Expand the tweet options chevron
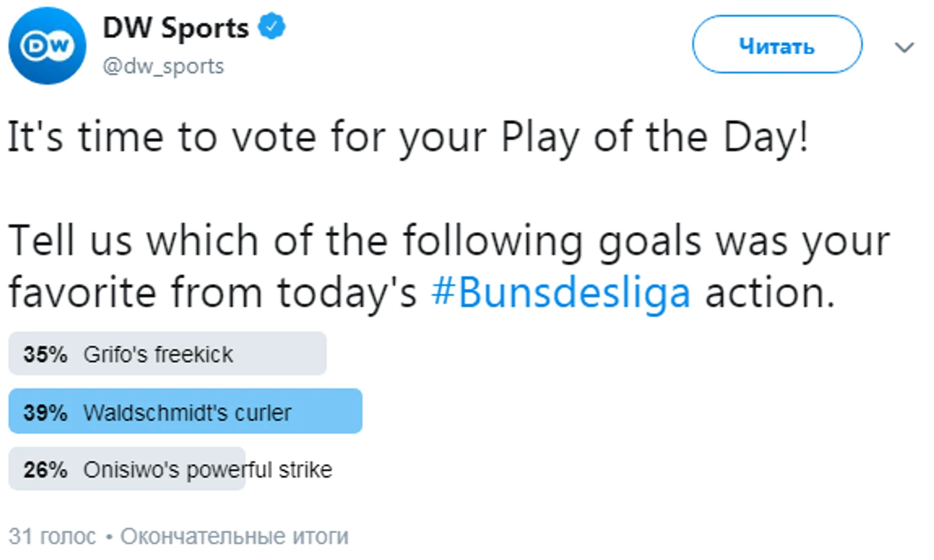Image resolution: width=934 pixels, height=560 pixels. (904, 47)
